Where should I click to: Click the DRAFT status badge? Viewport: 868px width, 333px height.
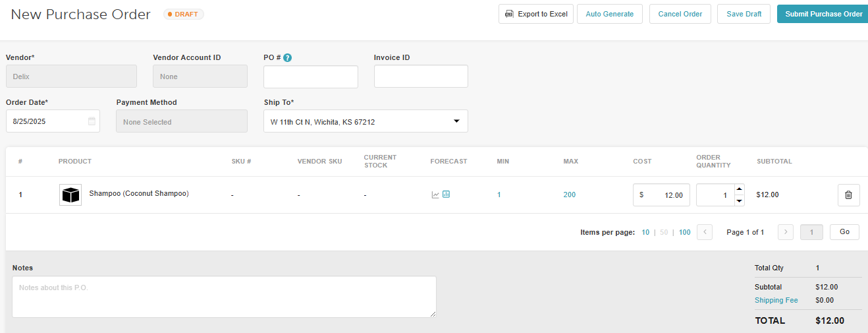tap(184, 14)
